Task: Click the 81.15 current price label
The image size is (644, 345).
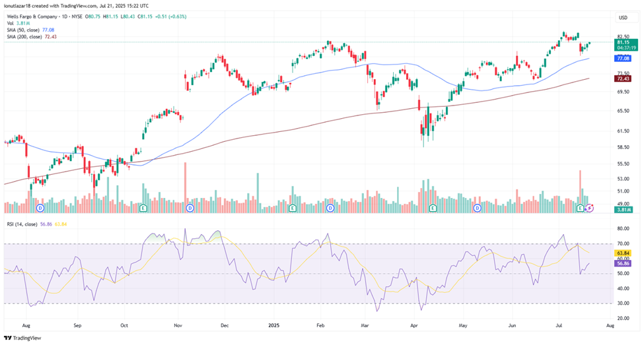Action: [x=623, y=42]
